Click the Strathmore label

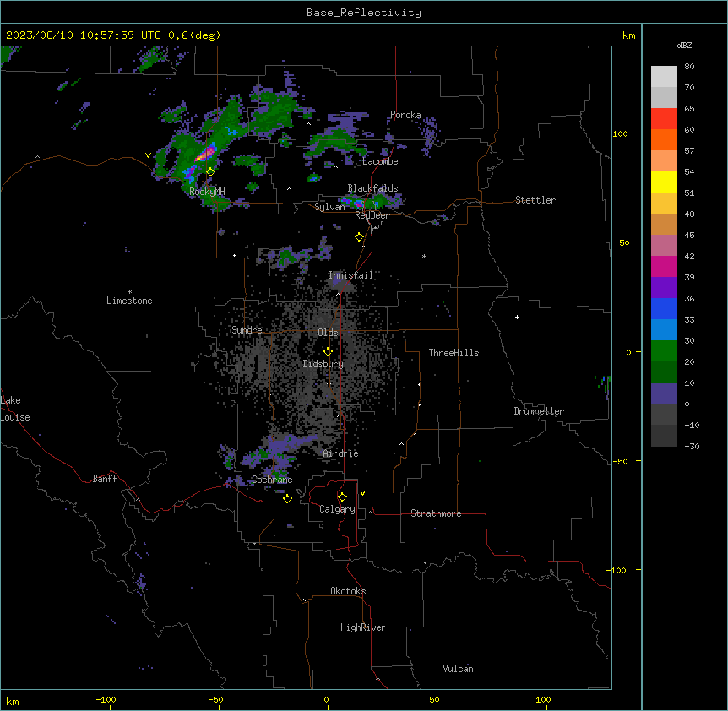(x=436, y=513)
